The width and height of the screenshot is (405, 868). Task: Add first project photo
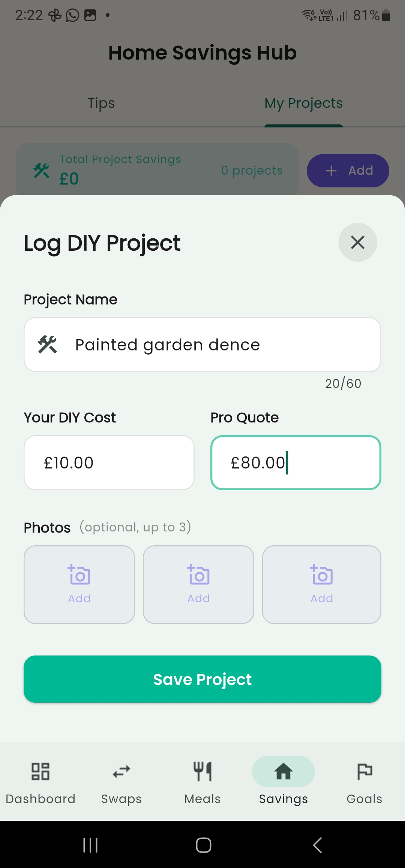(x=79, y=584)
